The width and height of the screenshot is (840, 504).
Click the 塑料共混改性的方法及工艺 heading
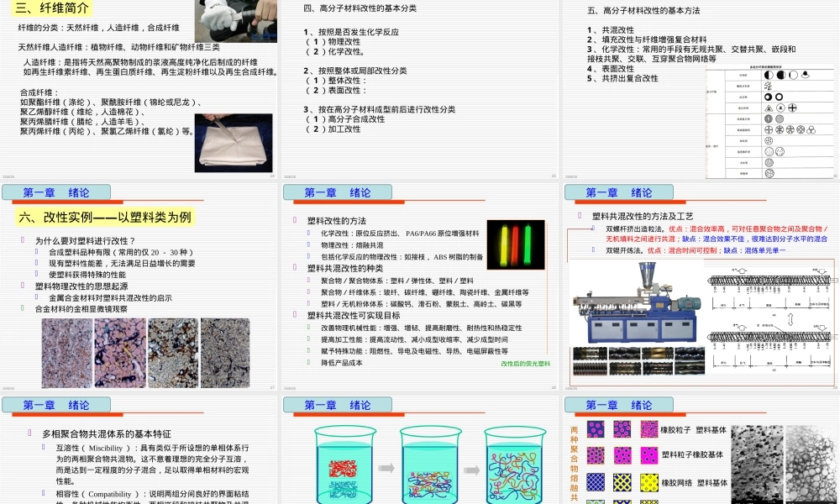[x=643, y=217]
